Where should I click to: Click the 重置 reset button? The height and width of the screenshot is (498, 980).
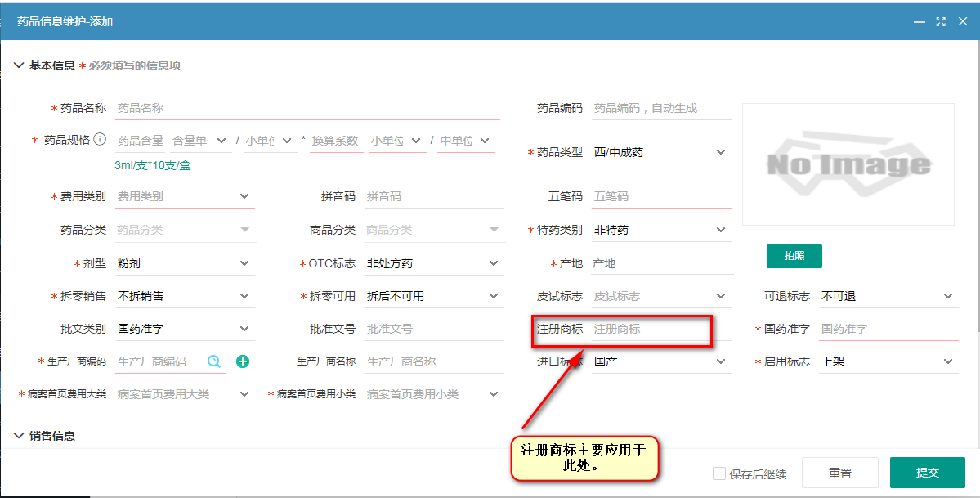(x=840, y=473)
